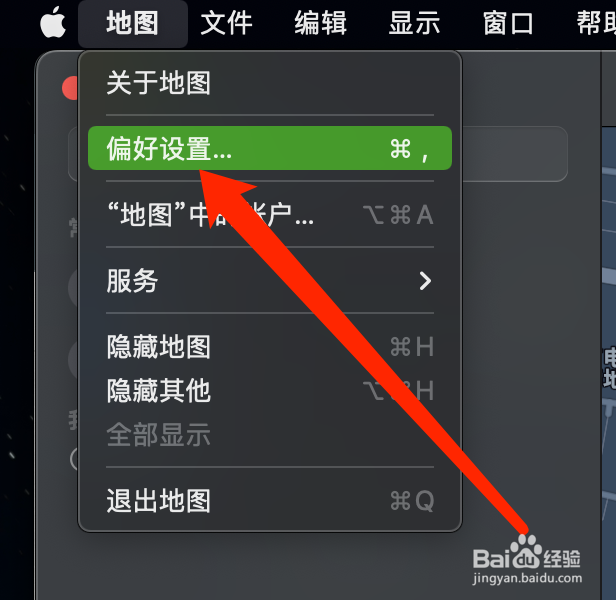The width and height of the screenshot is (616, 600).
Task: Open the 显示 menu
Action: point(414,23)
